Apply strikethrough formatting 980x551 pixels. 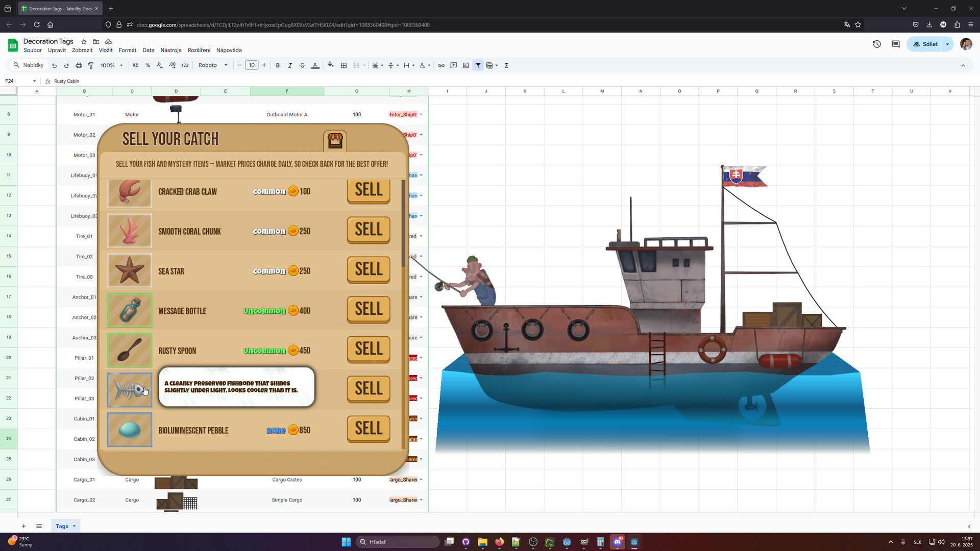(302, 65)
